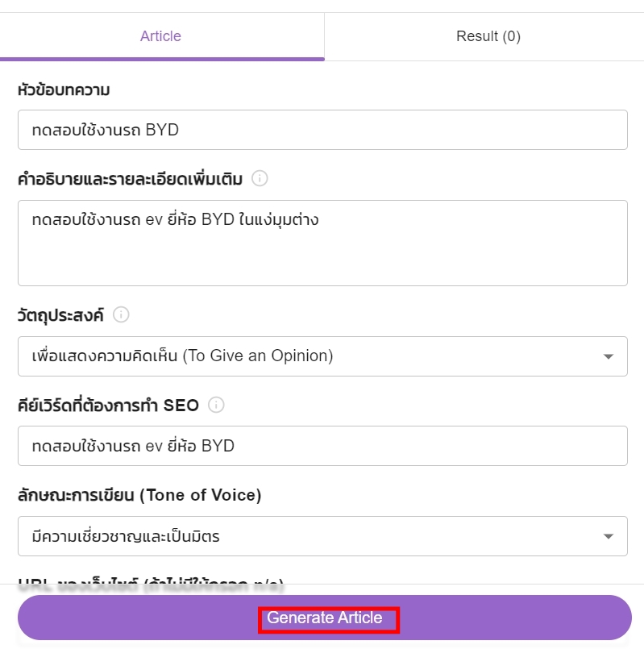Select the To Give an Opinion combo box
The height and width of the screenshot is (649, 644).
322,356
